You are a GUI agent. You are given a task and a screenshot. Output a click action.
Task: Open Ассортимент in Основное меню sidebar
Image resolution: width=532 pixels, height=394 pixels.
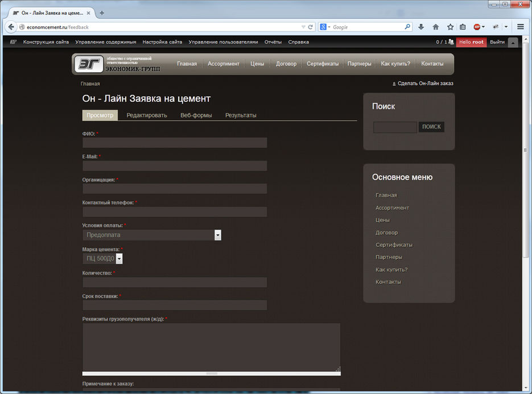pyautogui.click(x=392, y=208)
